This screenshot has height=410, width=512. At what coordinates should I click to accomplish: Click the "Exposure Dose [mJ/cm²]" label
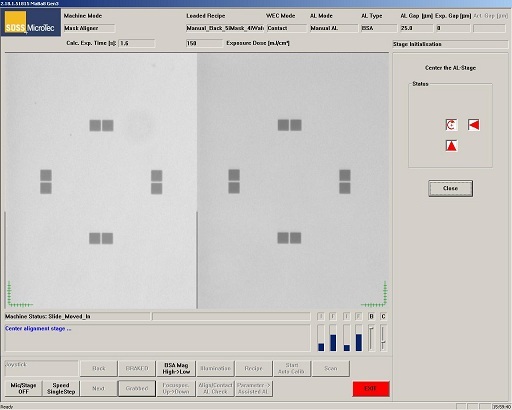[258, 43]
